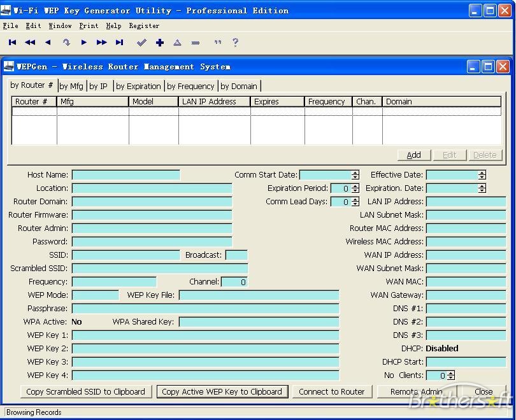Open the File menu

click(x=11, y=25)
